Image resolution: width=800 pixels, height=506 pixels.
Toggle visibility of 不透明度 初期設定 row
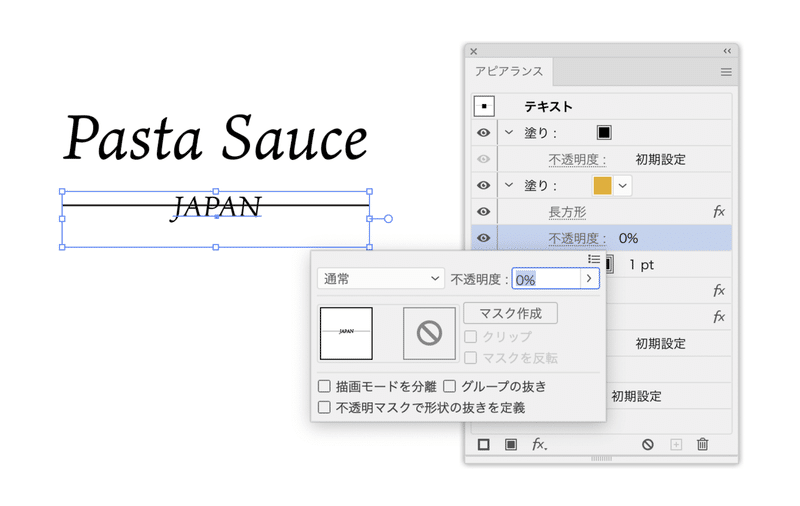pos(483,159)
